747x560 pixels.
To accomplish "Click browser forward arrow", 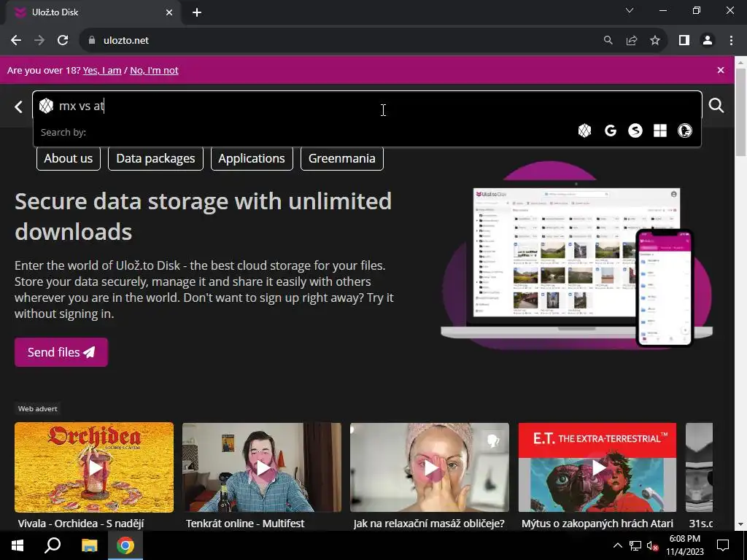I will [39, 41].
